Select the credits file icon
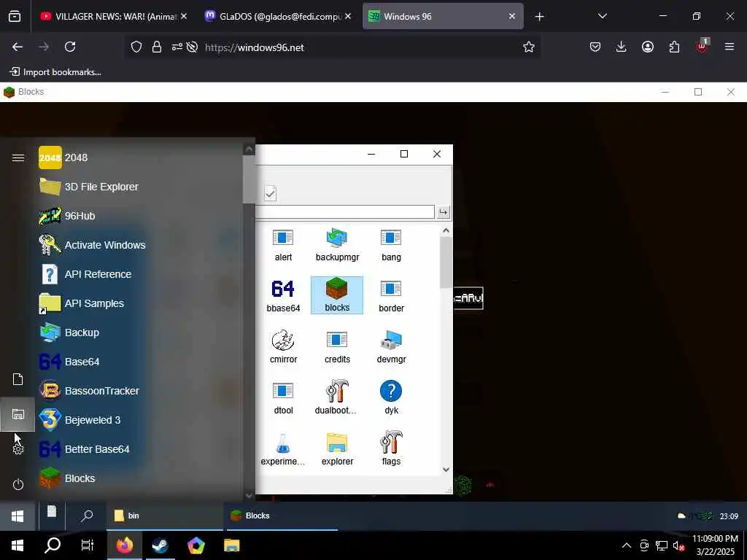The height and width of the screenshot is (560, 747). 337,346
